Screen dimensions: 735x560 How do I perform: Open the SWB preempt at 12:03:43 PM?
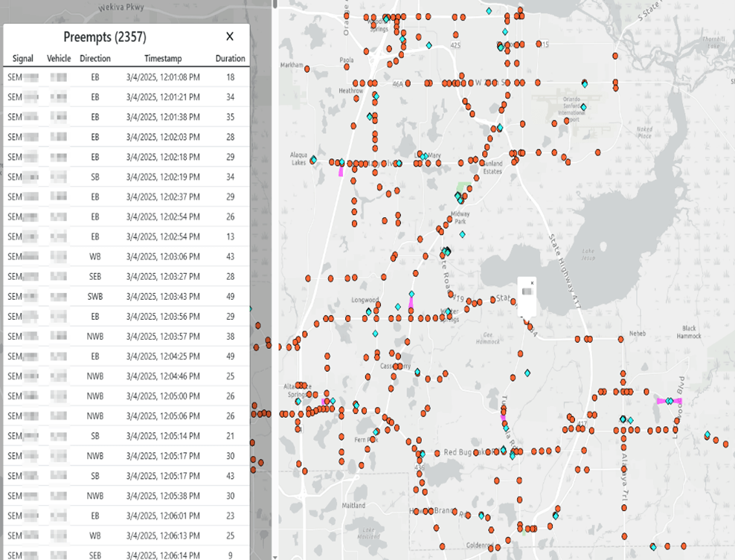126,297
